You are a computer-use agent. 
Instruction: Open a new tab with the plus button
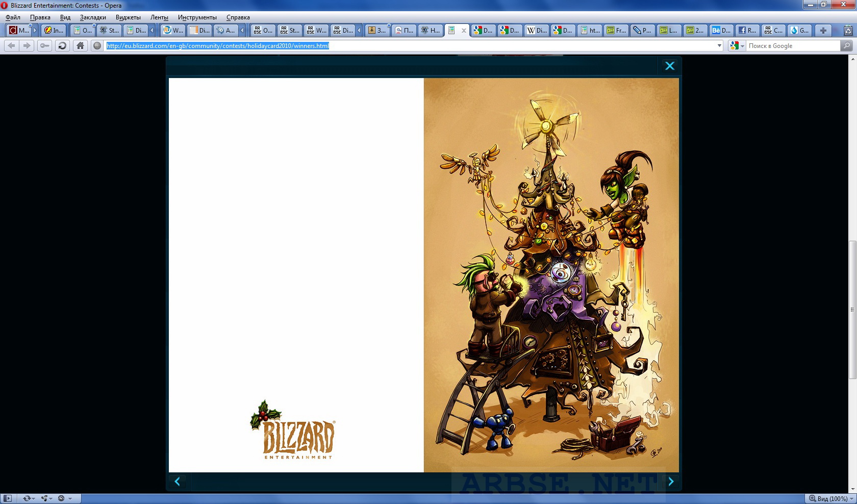tap(823, 31)
